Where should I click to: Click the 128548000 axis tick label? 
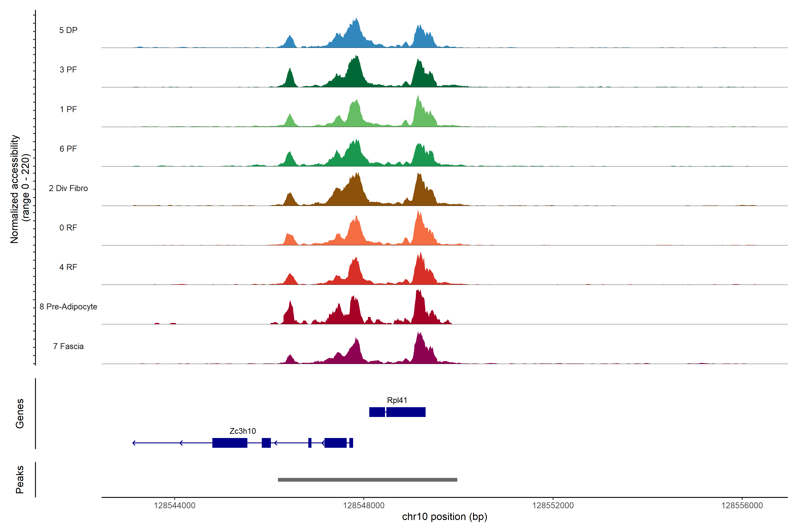click(364, 506)
